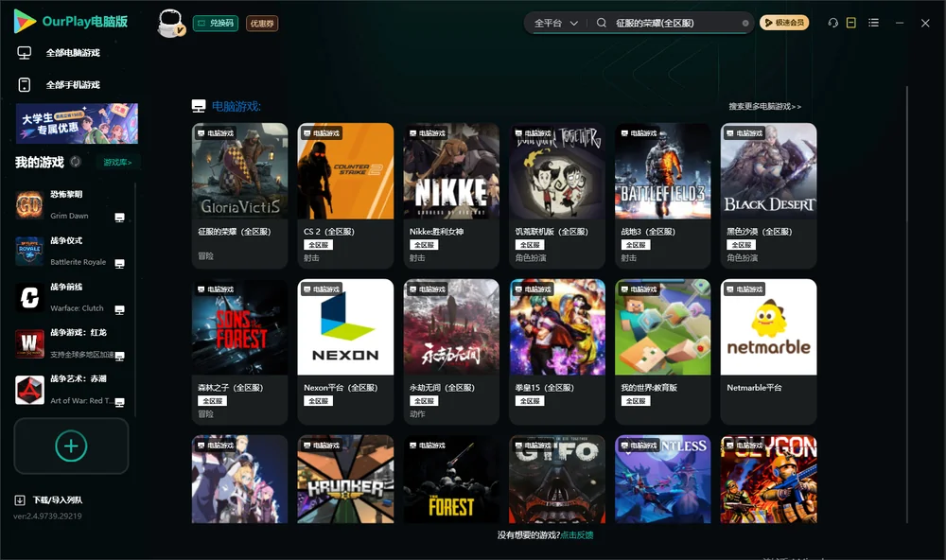Open the 拳皇15 game card
This screenshot has height=560, width=946.
[x=557, y=352]
